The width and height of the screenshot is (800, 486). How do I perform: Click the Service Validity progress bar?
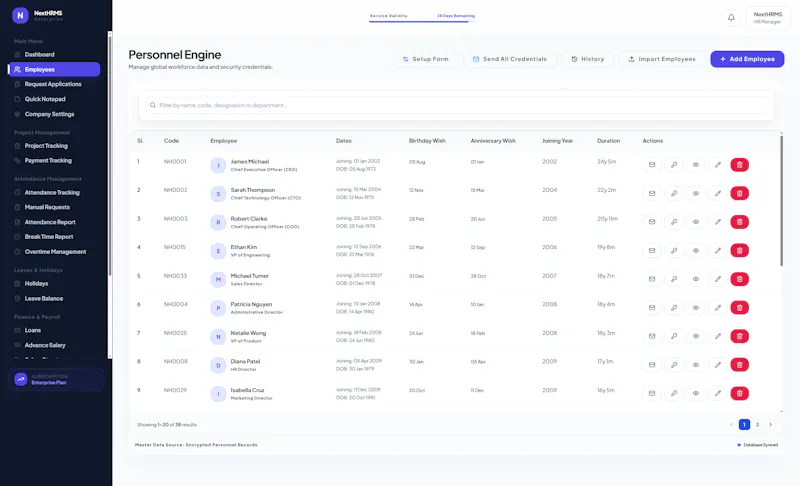(422, 21)
